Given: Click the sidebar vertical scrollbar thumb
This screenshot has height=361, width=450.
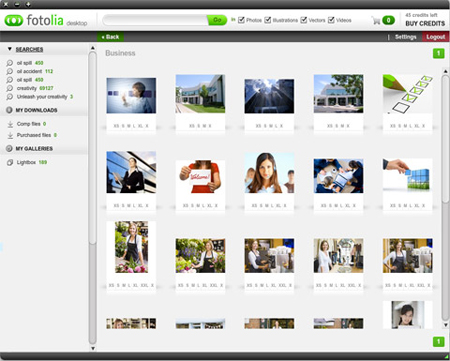Looking at the screenshot, I should click(93, 148).
